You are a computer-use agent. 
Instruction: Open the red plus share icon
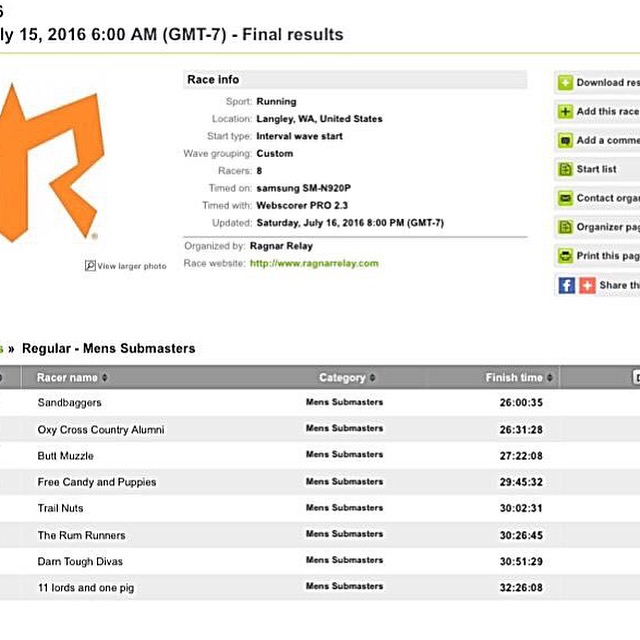pos(587,285)
